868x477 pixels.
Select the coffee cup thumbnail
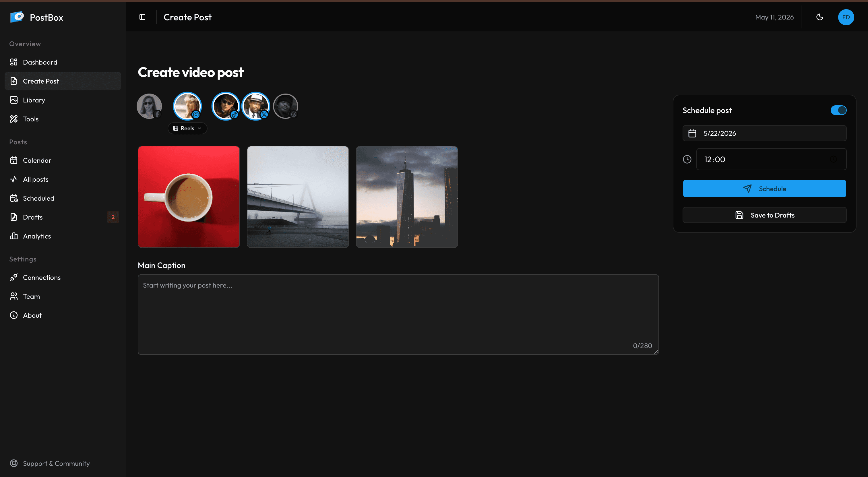coord(189,197)
